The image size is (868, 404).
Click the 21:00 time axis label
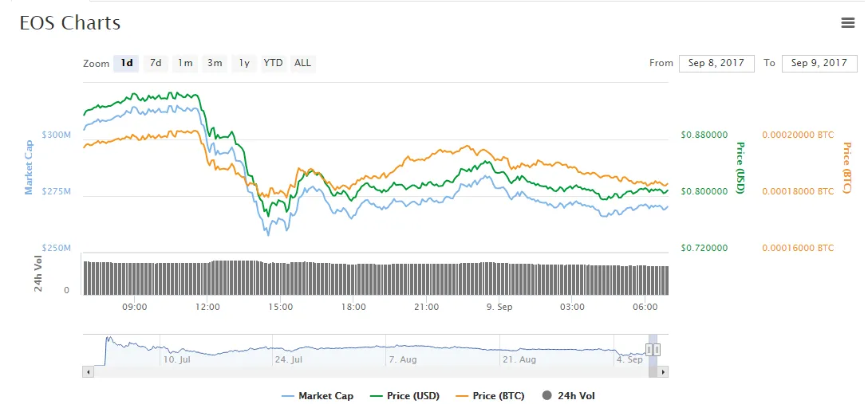[x=427, y=306]
